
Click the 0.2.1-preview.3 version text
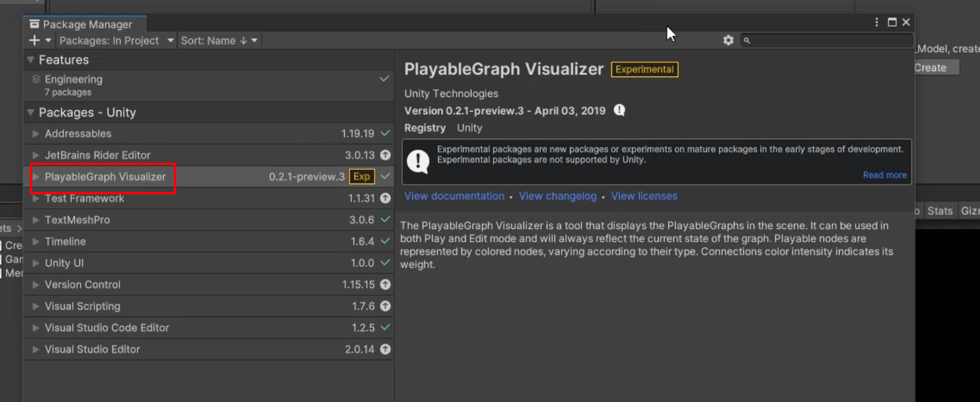click(x=307, y=176)
